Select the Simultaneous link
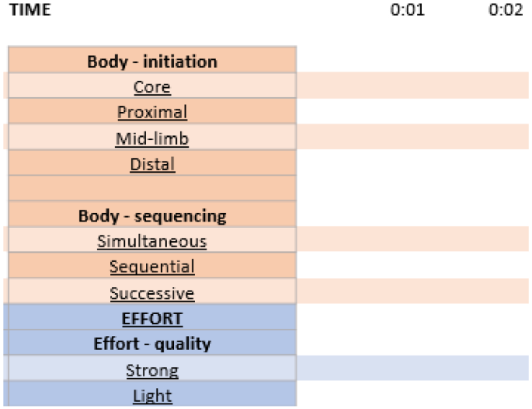 pos(152,242)
